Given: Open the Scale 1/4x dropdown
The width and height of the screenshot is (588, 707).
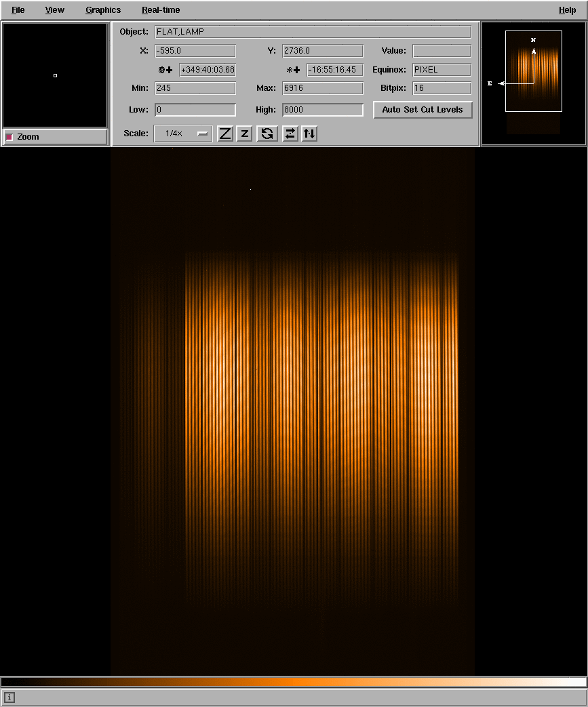Looking at the screenshot, I should pos(183,134).
